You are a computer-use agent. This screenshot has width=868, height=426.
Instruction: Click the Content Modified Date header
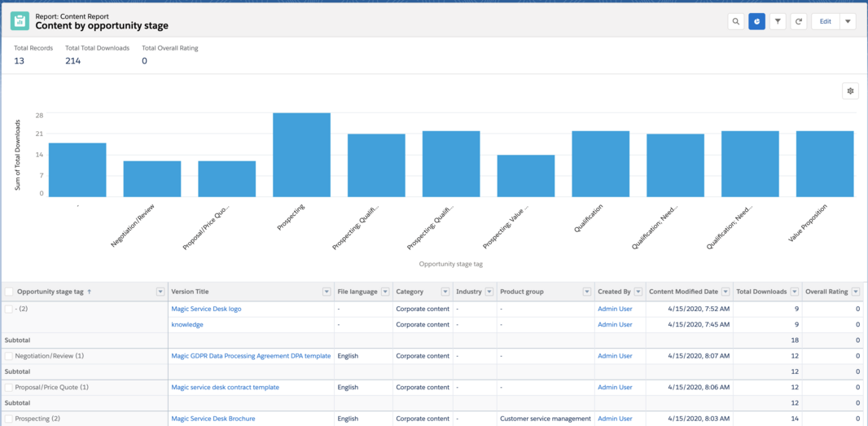(x=683, y=292)
